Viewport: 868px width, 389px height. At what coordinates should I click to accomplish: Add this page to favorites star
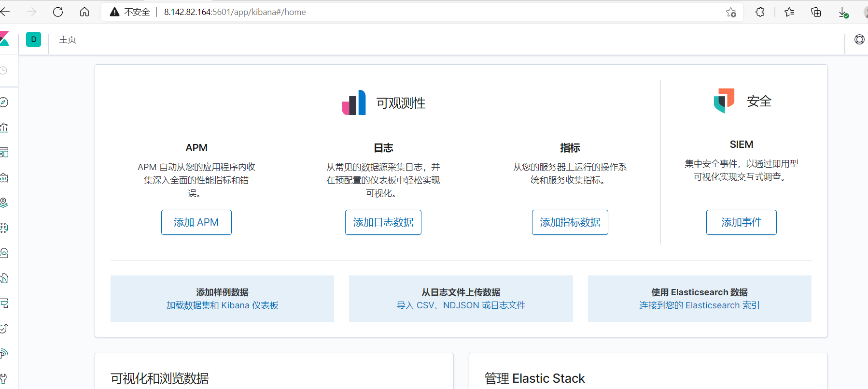coord(731,12)
